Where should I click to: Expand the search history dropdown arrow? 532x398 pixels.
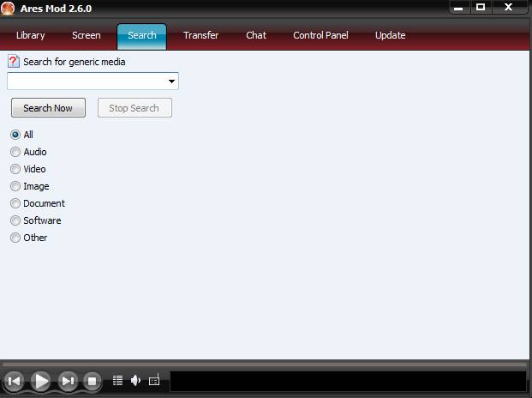coord(171,81)
